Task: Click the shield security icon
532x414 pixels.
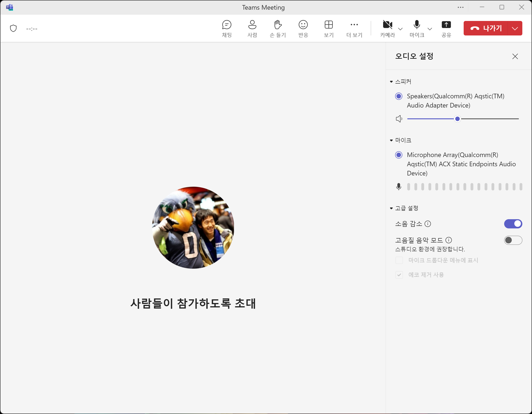Action: [13, 28]
